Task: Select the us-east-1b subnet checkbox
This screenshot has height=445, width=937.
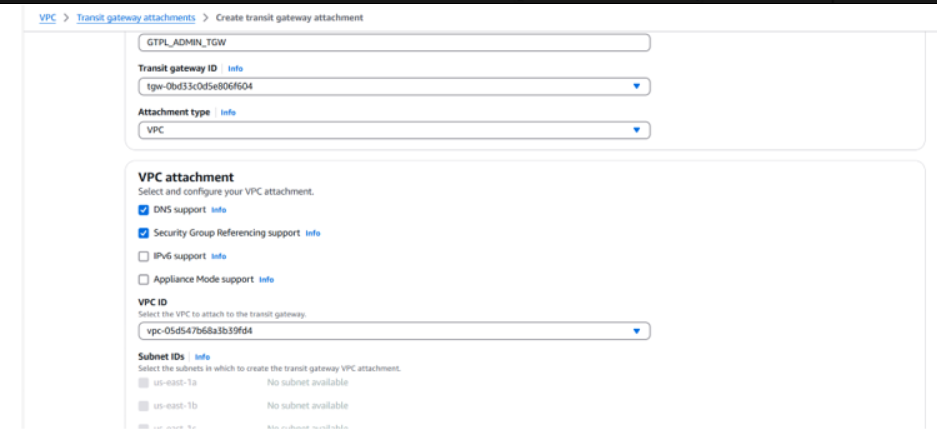Action: pyautogui.click(x=144, y=405)
